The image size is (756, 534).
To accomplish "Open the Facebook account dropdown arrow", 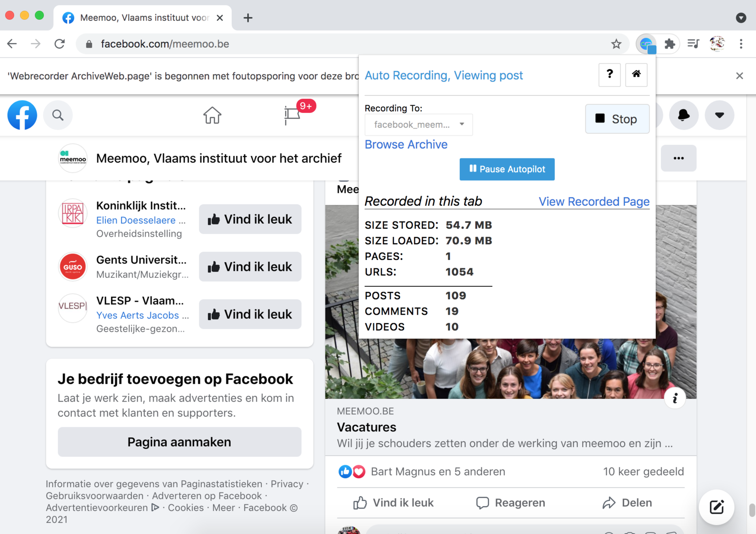I will coord(719,115).
